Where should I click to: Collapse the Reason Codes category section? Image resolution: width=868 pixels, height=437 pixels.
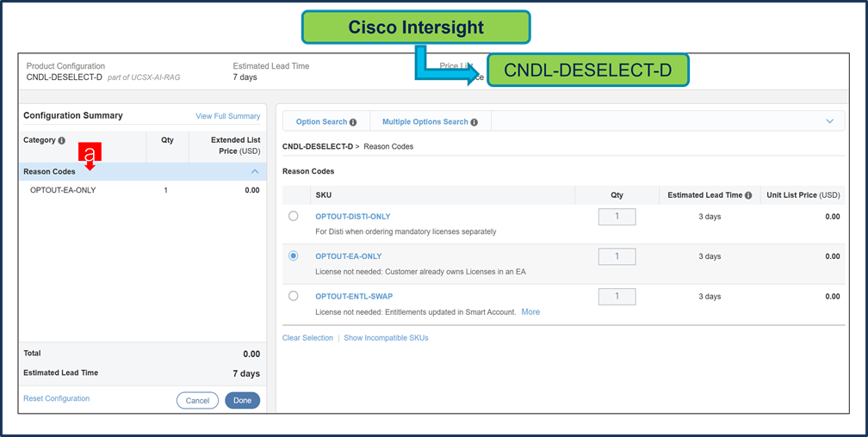coord(255,171)
